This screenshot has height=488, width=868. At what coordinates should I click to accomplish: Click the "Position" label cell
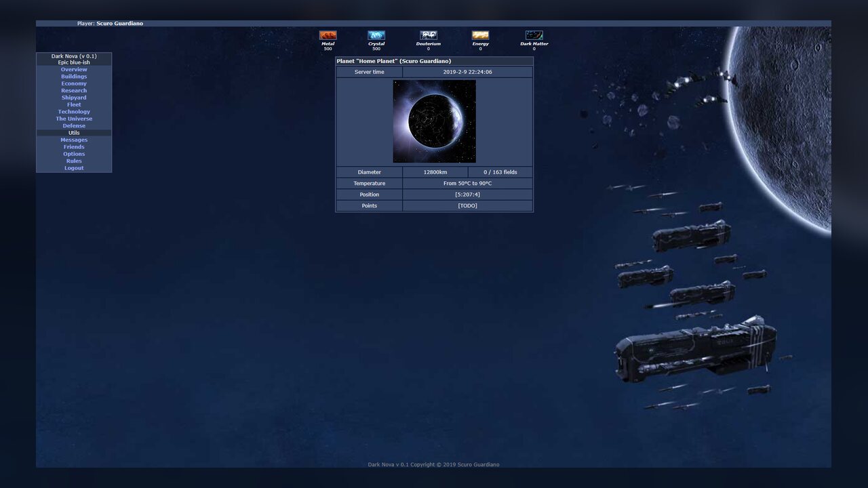tap(370, 195)
